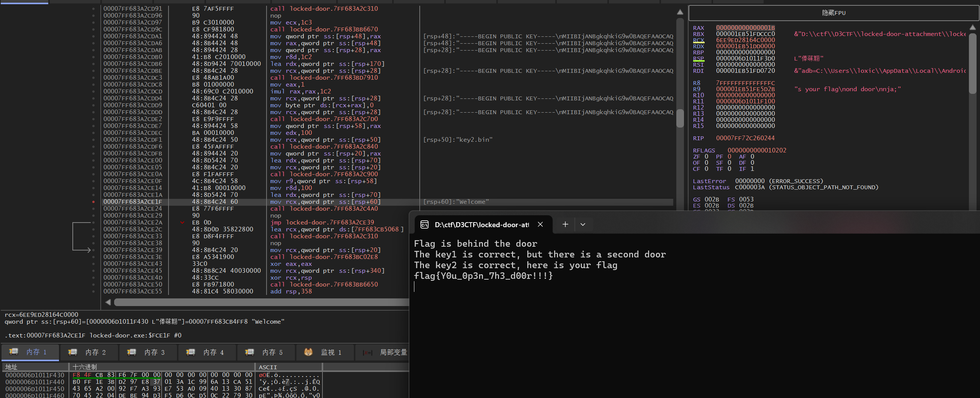Select the 内存 3 dump tab
Screen dimensions: 980x398
pos(148,352)
